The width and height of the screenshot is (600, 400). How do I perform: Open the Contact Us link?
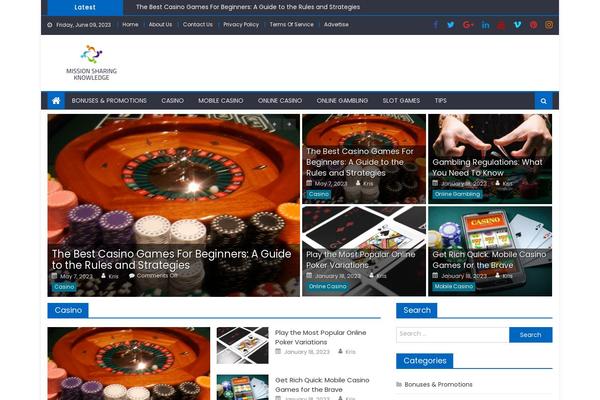click(197, 24)
